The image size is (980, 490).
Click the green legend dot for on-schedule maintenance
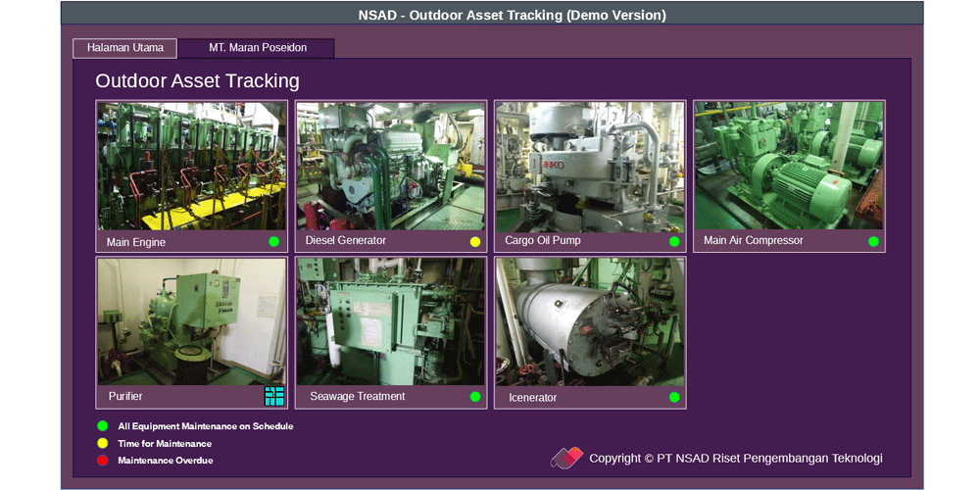point(103,426)
